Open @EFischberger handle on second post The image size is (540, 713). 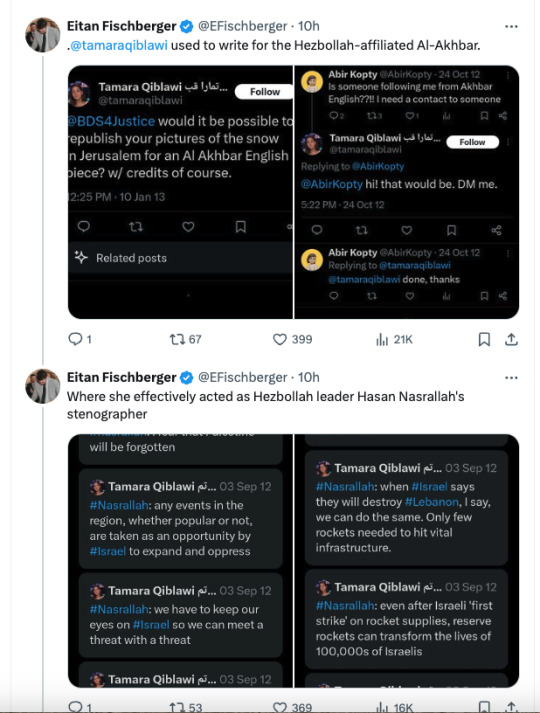pos(243,377)
